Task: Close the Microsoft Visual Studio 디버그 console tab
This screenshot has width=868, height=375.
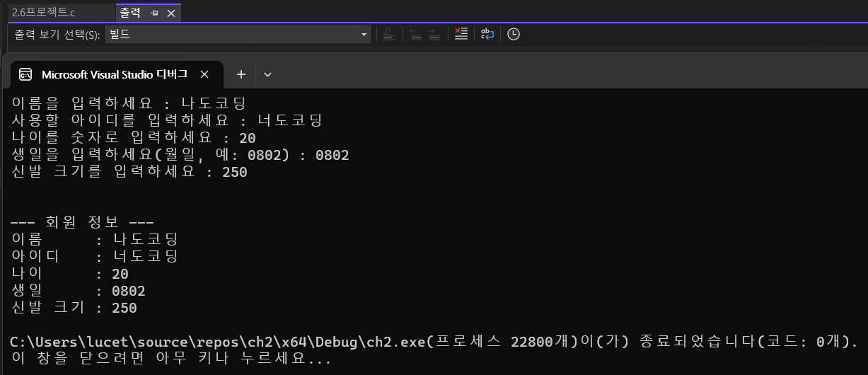Action: 204,74
